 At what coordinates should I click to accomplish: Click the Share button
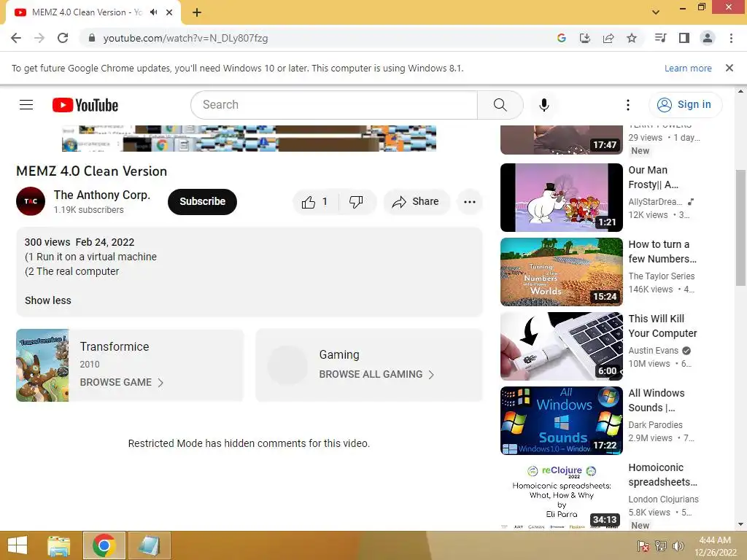(x=416, y=202)
